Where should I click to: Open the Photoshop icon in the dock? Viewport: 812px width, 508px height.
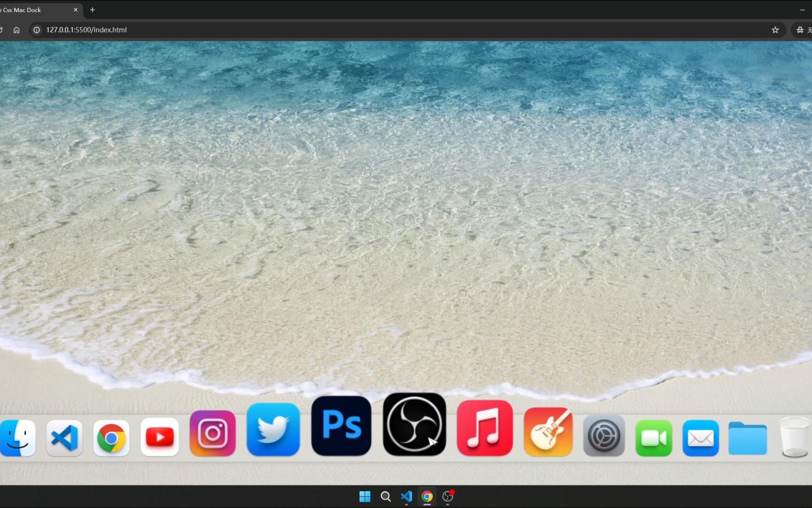tap(340, 425)
